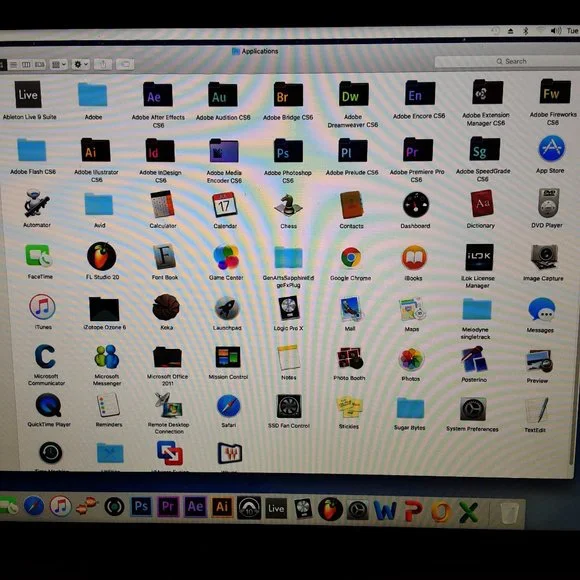Select the SSD Fan Control app
This screenshot has height=580, width=580.
tap(289, 407)
